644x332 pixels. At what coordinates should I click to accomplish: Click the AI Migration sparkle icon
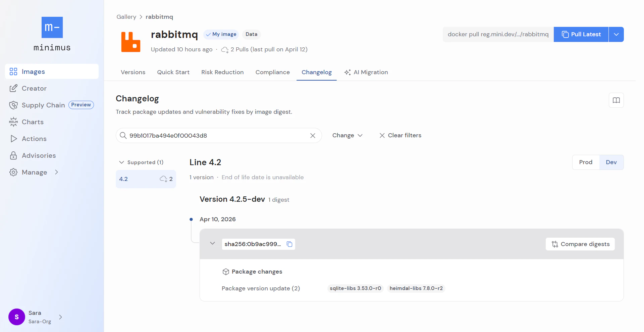click(347, 72)
